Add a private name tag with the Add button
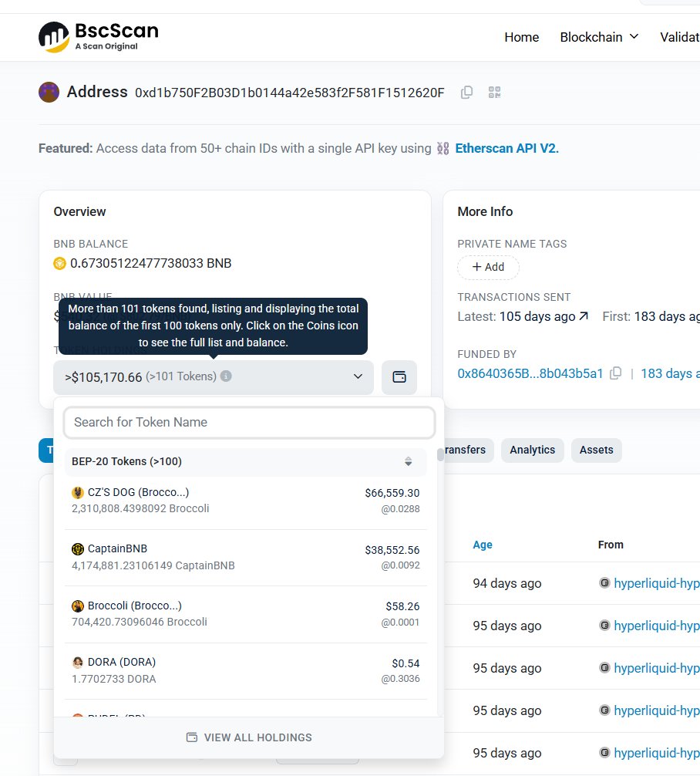Viewport: 700px width, 776px height. click(x=488, y=267)
